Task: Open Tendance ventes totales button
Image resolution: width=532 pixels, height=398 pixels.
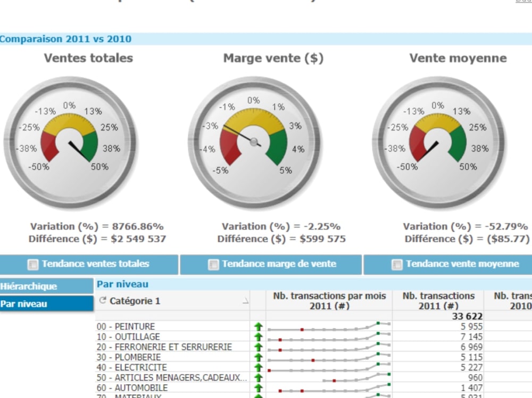Action: 89,264
